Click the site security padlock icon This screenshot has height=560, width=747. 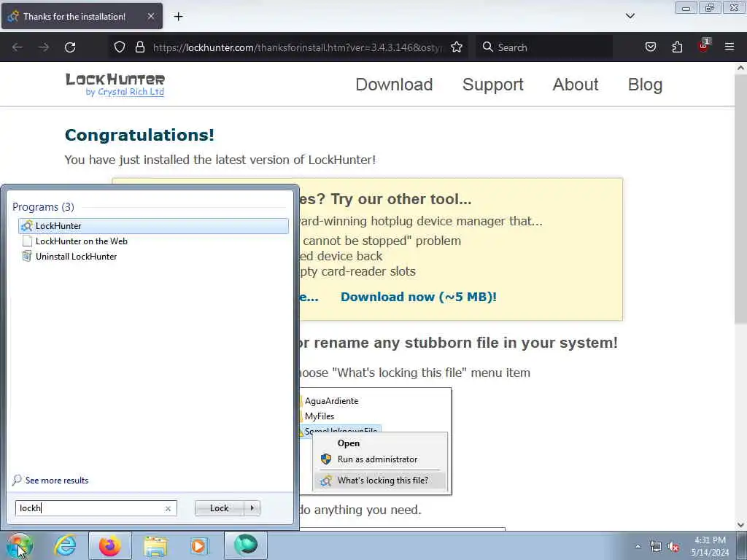click(139, 47)
